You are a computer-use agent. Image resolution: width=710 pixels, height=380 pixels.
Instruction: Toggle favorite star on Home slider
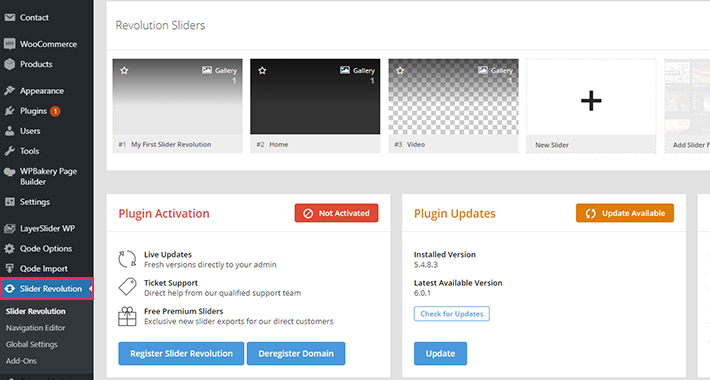[262, 71]
